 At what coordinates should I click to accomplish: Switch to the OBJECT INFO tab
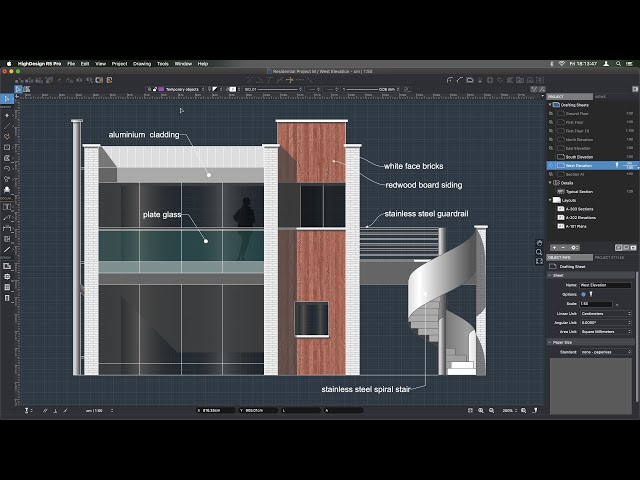point(569,258)
